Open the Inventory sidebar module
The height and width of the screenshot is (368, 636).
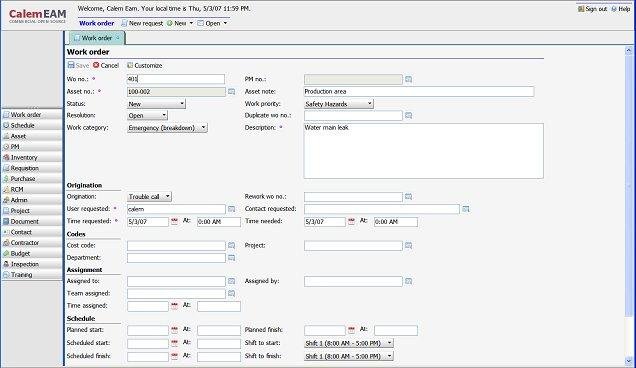32,157
